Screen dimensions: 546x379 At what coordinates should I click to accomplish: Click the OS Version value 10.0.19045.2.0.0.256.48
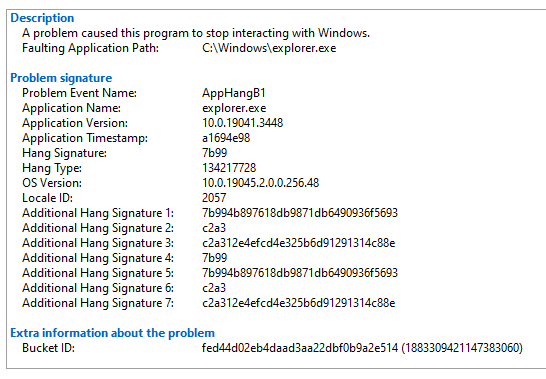point(260,183)
